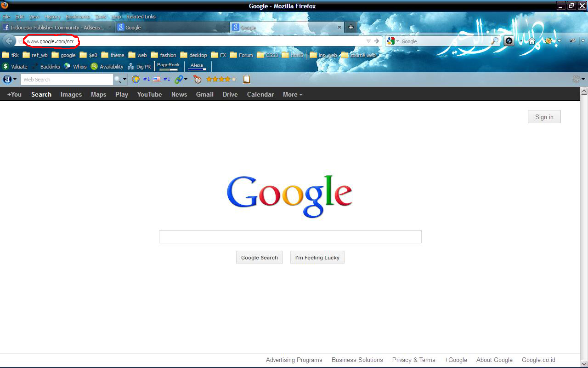This screenshot has width=588, height=368.
Task: Click the five-star rating icon
Action: [x=221, y=79]
